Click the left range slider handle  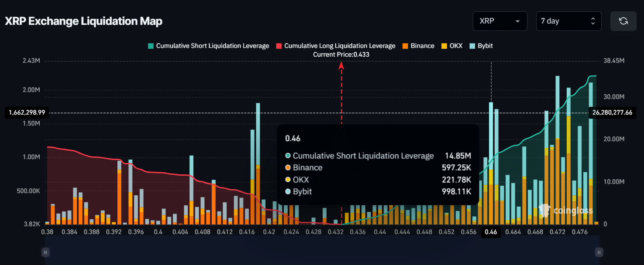coord(45,252)
